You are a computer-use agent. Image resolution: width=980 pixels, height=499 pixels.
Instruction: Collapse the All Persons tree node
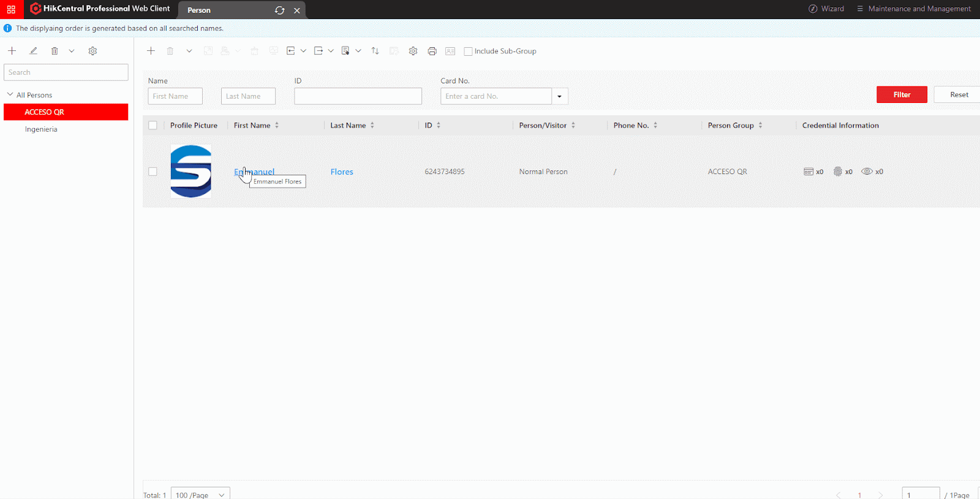click(x=10, y=94)
